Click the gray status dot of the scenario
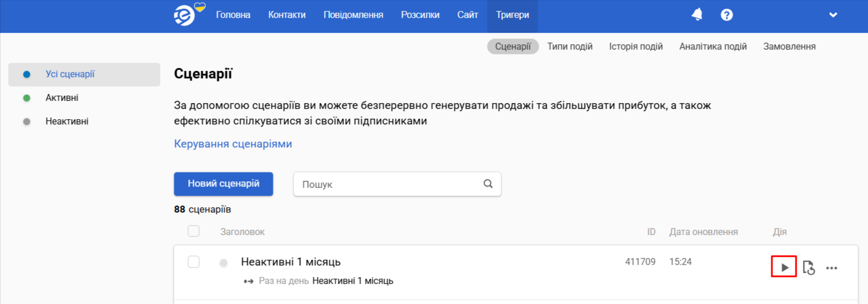The image size is (868, 304). [224, 263]
